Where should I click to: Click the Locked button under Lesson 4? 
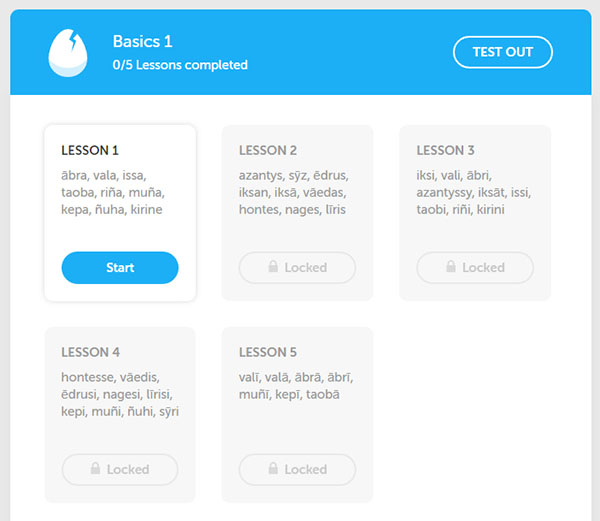point(120,469)
